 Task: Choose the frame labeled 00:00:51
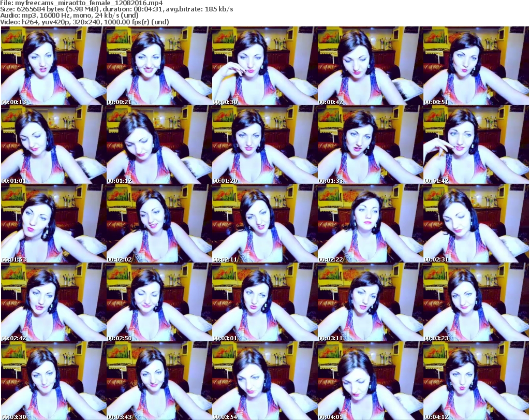pos(476,66)
